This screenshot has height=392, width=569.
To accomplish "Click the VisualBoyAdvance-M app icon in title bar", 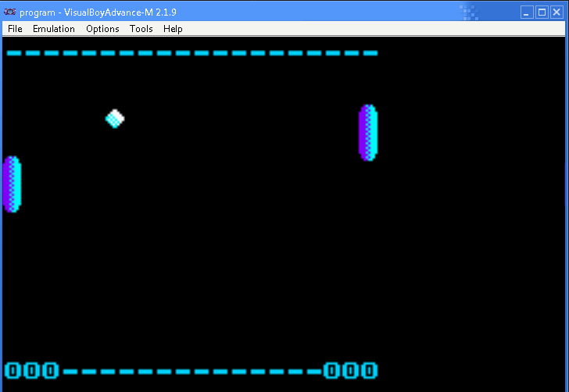I will tap(10, 12).
